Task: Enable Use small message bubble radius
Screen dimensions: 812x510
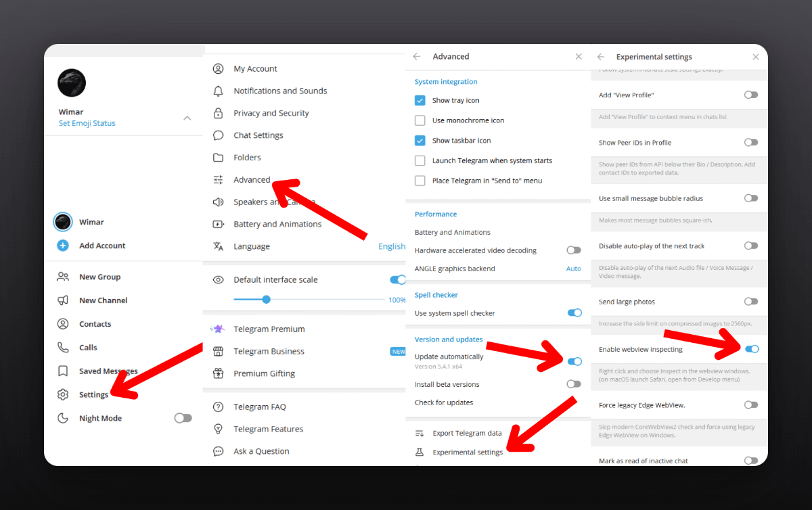Action: [751, 198]
